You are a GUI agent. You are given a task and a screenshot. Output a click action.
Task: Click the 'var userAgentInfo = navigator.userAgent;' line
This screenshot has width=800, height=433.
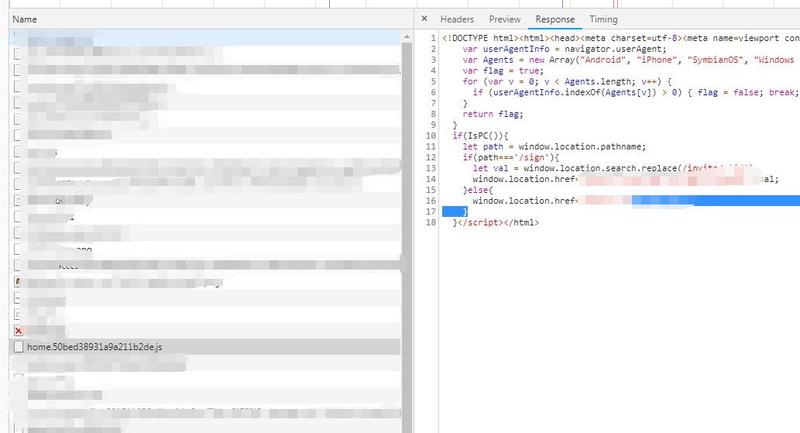[564, 49]
